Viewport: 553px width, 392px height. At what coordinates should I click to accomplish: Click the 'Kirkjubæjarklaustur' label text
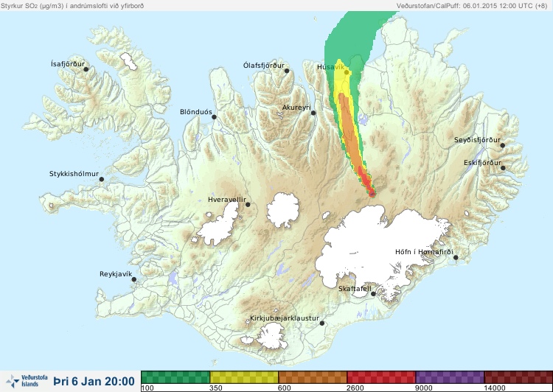(x=285, y=318)
